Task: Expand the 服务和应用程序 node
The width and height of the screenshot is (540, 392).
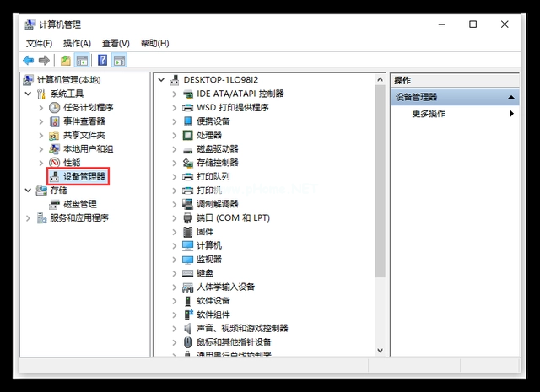Action: click(x=29, y=217)
